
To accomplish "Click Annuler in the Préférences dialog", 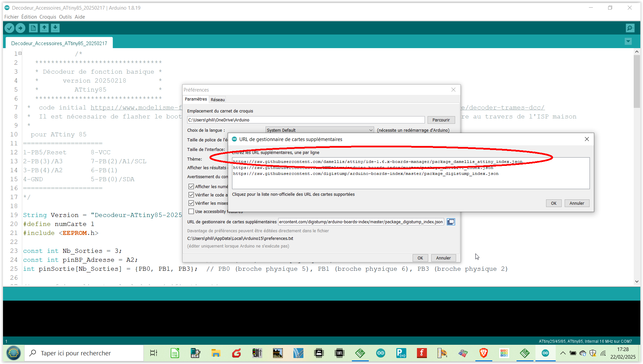I will tap(443, 258).
